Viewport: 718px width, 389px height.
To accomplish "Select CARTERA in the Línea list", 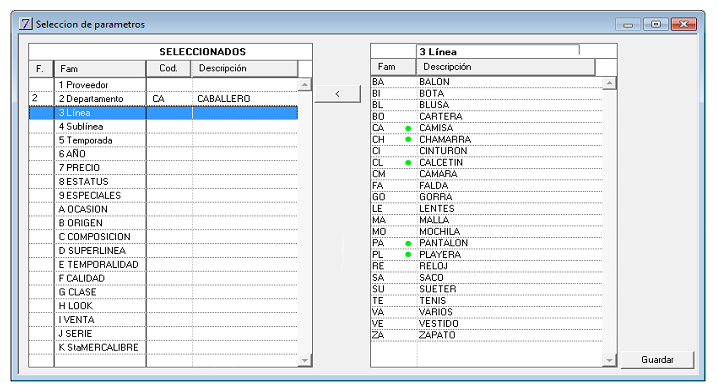I will pyautogui.click(x=487, y=116).
